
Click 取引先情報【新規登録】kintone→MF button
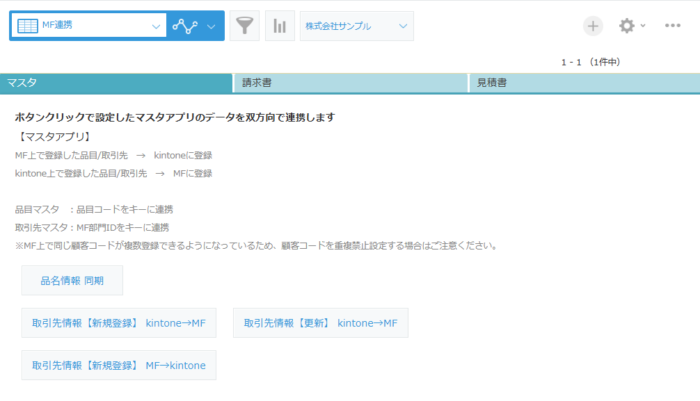[119, 323]
